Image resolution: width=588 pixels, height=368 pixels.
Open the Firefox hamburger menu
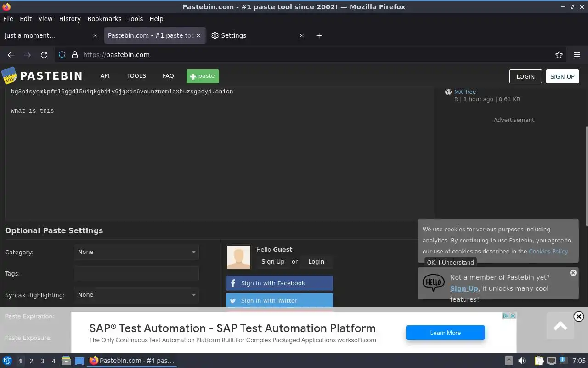pyautogui.click(x=577, y=55)
